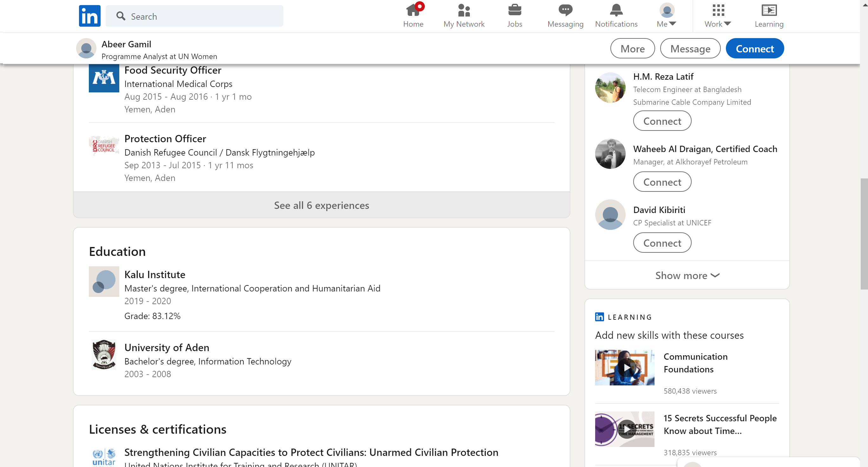Click the LinkedIn logo icon
Image resolution: width=868 pixels, height=467 pixels.
90,16
